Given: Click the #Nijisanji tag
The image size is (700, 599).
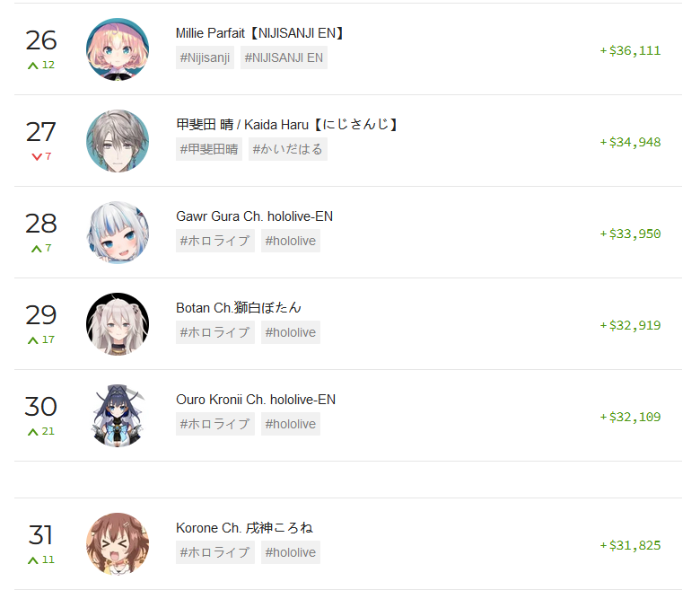Looking at the screenshot, I should tap(205, 57).
